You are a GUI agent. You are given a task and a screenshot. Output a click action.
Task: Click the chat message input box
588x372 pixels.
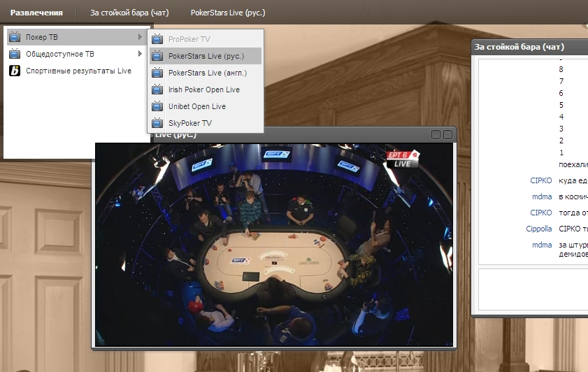[533, 289]
